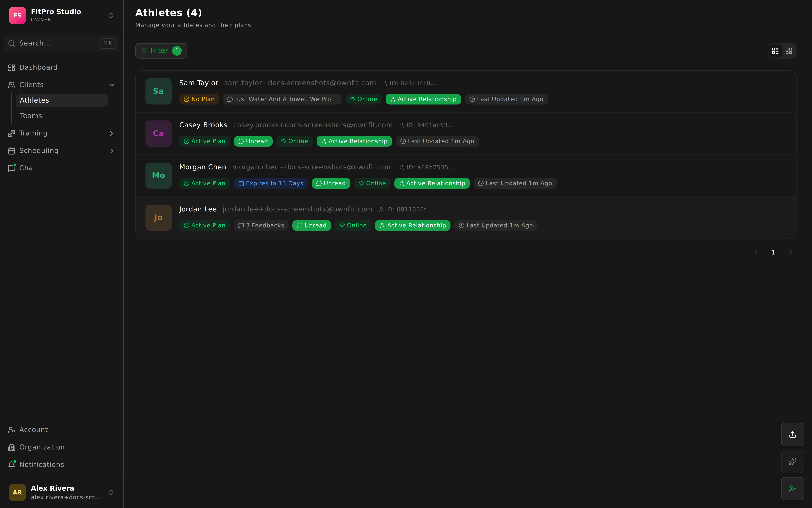Open Alex Rivera user menu
The height and width of the screenshot is (508, 812).
tap(62, 493)
